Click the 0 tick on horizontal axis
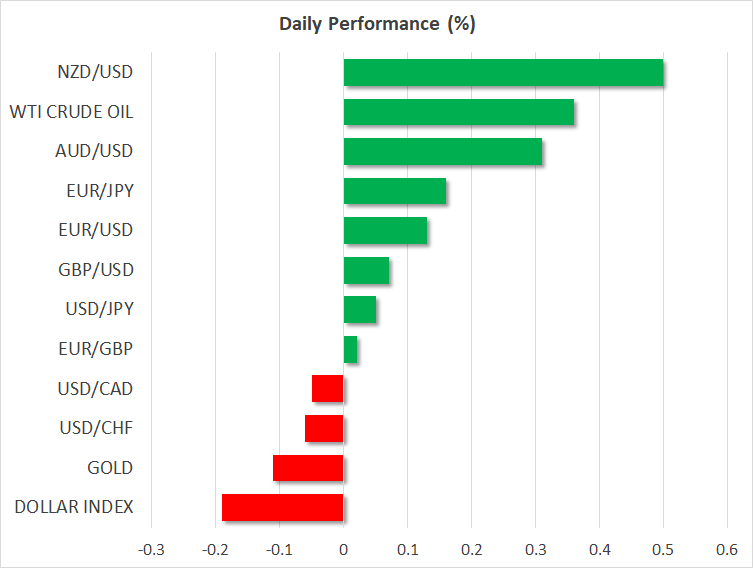753x568 pixels. point(343,549)
